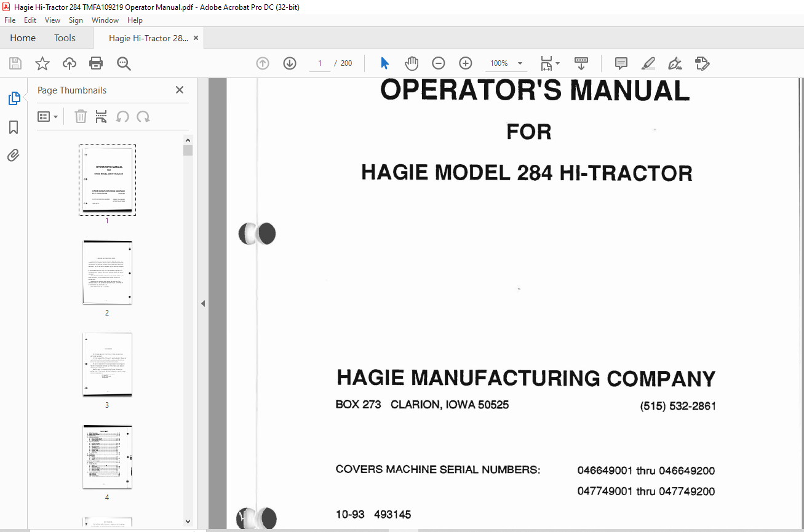Switch to the Home tab
Image resolution: width=804 pixels, height=532 pixels.
tap(23, 38)
